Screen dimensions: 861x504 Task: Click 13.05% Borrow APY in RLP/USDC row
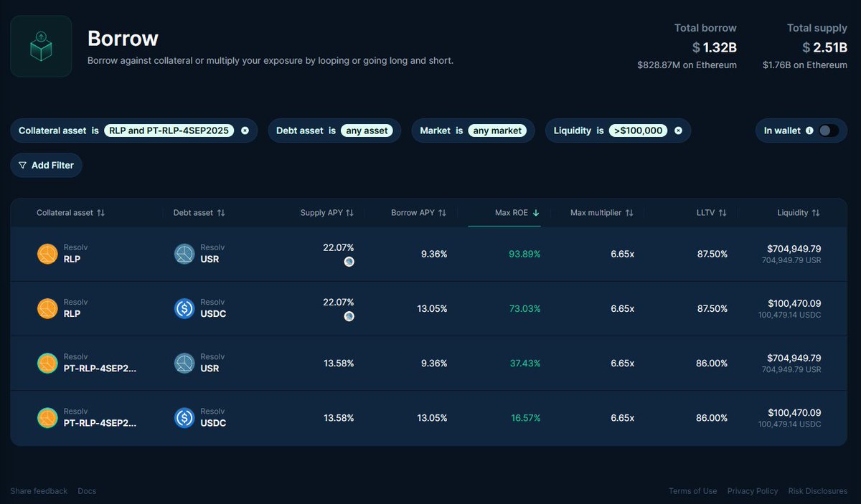(432, 308)
